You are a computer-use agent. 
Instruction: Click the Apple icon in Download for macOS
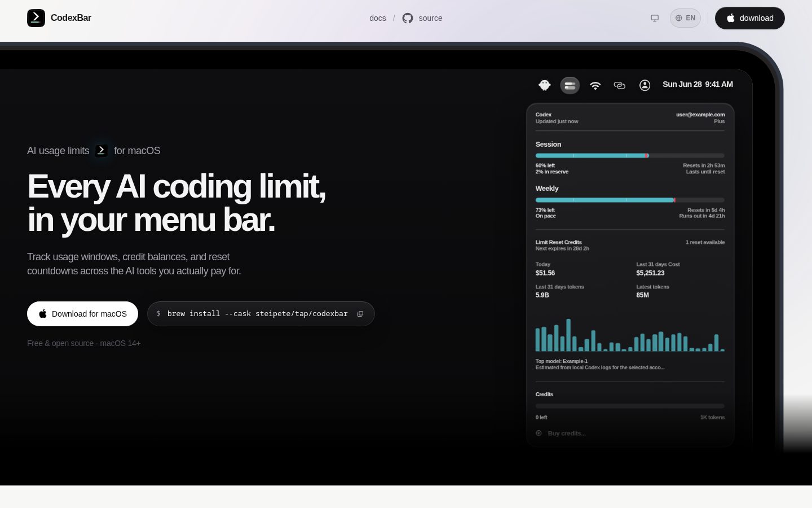[43, 314]
